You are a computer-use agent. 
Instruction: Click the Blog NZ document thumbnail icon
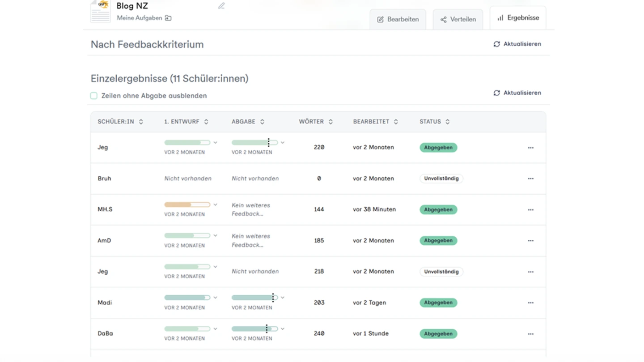(x=101, y=11)
